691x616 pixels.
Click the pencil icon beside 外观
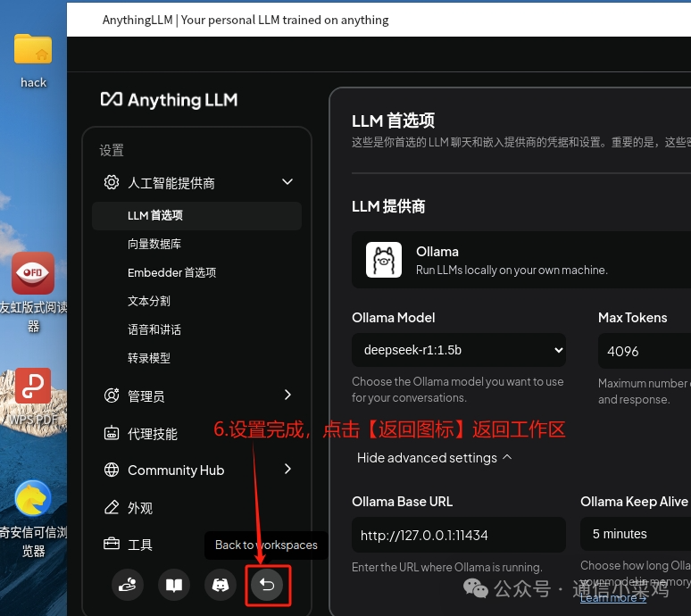point(112,507)
